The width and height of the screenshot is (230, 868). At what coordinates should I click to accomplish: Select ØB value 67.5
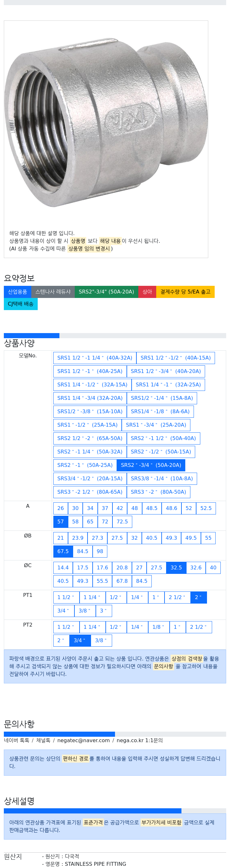click(x=63, y=551)
